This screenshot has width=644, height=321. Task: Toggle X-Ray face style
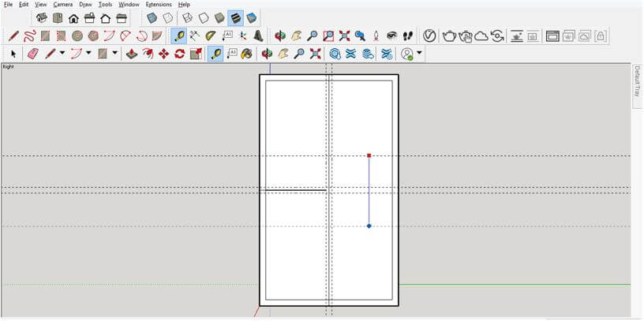[x=152, y=18]
